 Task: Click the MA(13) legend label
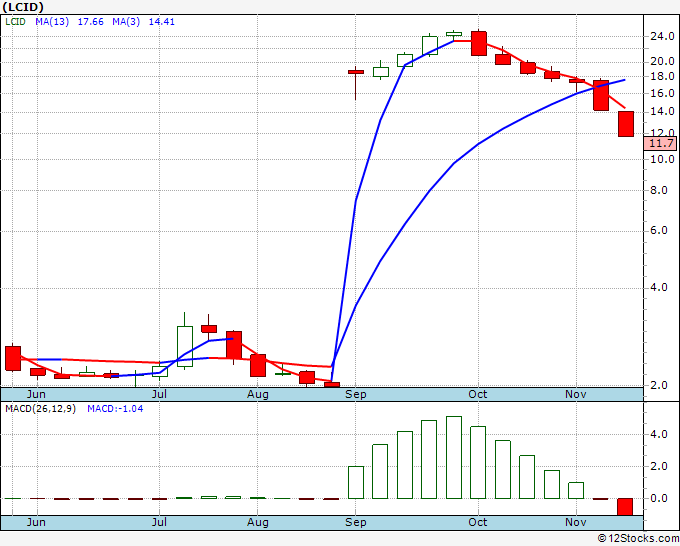pyautogui.click(x=52, y=21)
